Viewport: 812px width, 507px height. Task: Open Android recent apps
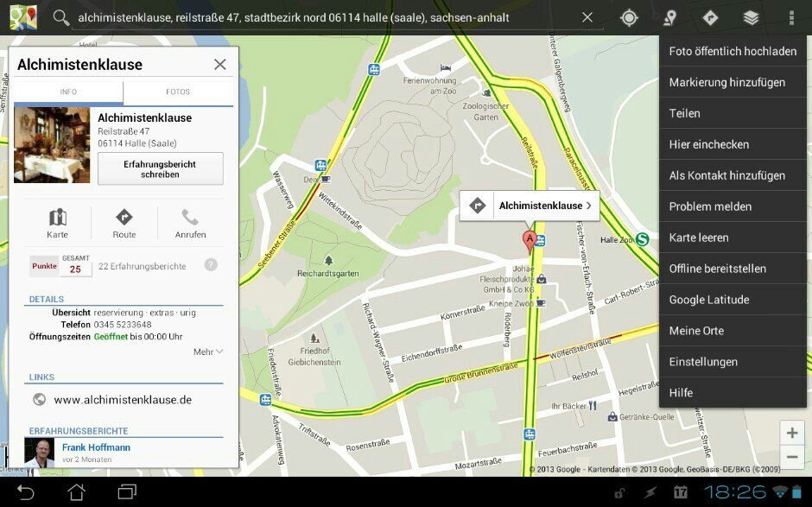tap(127, 491)
